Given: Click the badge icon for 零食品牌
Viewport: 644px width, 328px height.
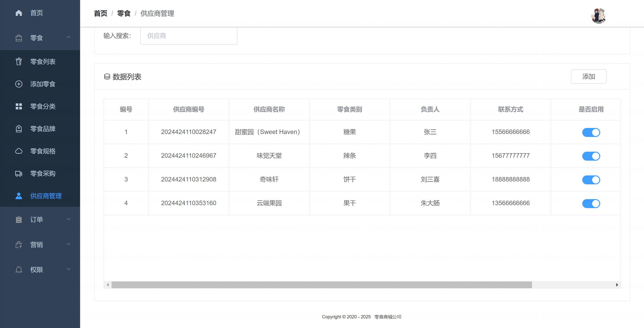Looking at the screenshot, I should [19, 129].
